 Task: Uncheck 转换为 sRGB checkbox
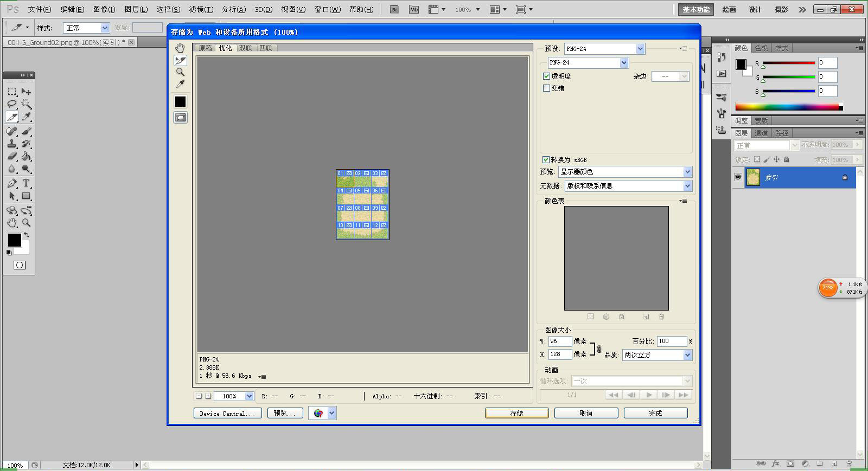pyautogui.click(x=546, y=159)
